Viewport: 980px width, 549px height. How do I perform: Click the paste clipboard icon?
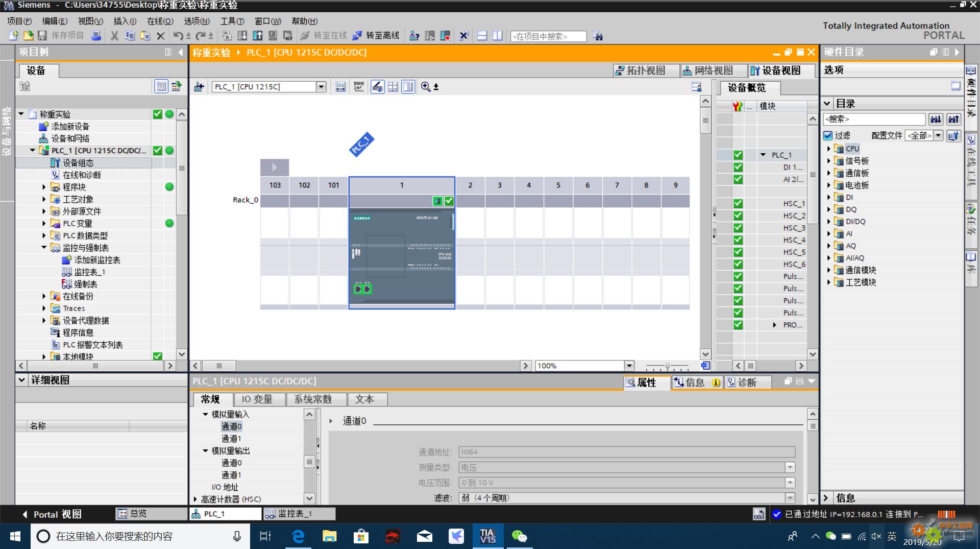tap(145, 36)
